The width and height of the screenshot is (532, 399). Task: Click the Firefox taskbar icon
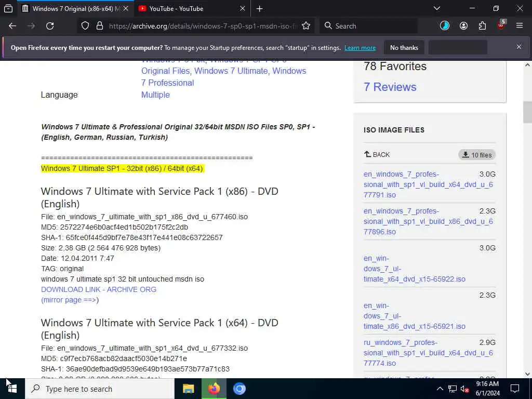click(x=214, y=389)
